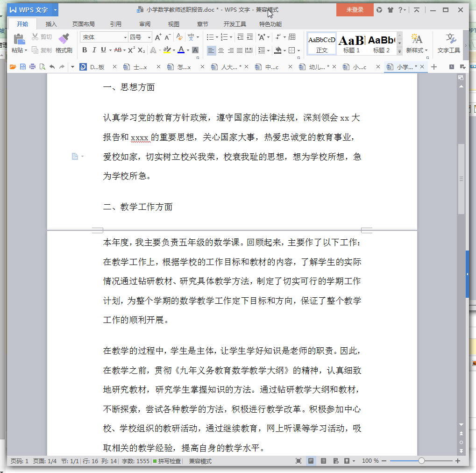Click the Format Painter (格式刷) icon
The image size is (476, 473).
point(64,39)
